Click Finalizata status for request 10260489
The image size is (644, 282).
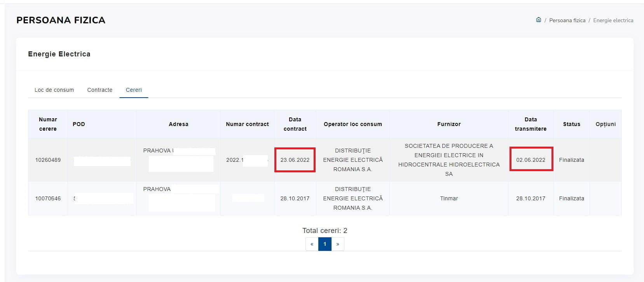[571, 160]
